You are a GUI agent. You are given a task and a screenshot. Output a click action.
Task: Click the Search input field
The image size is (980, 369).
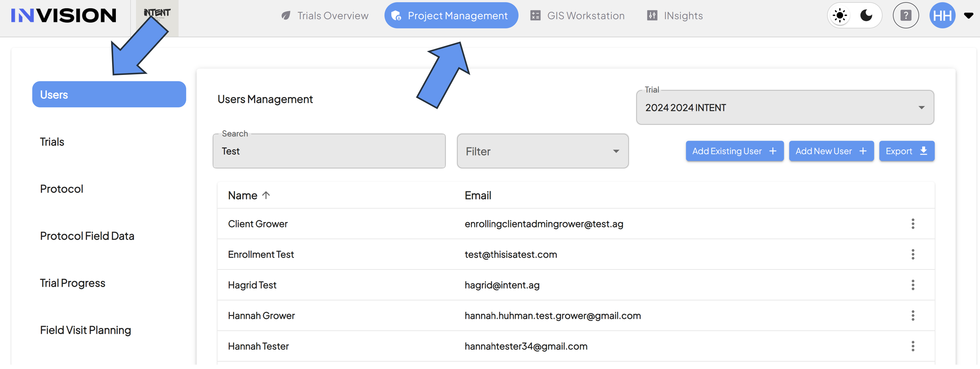tap(329, 151)
